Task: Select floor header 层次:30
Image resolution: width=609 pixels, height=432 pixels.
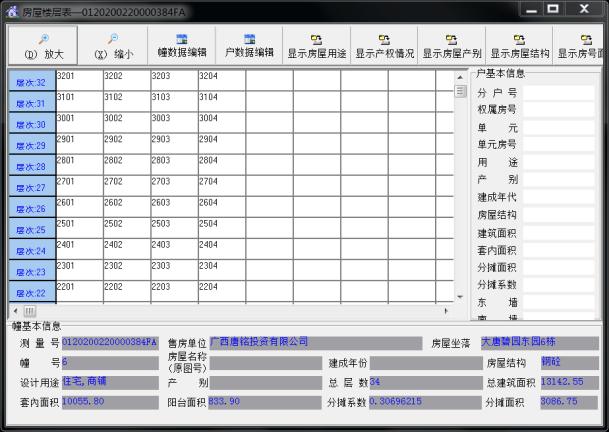Action: [x=32, y=123]
